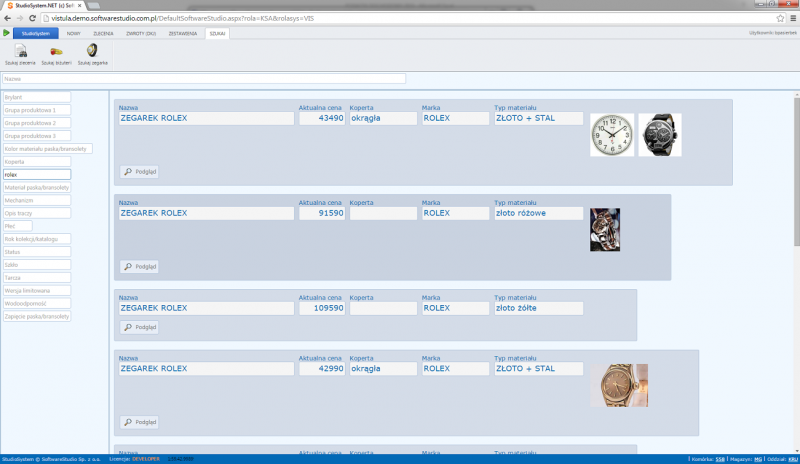Open the ZESTAWIENIA tab

(x=181, y=33)
